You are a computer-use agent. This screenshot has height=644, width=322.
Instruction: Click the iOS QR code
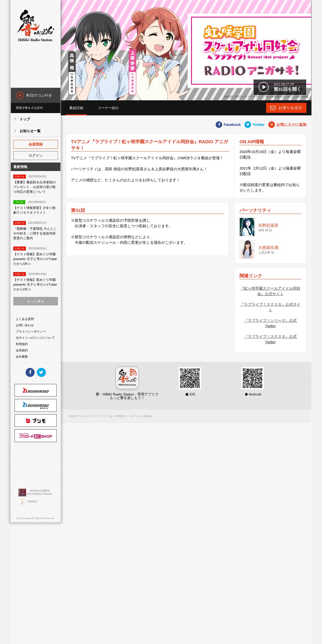[x=190, y=378]
